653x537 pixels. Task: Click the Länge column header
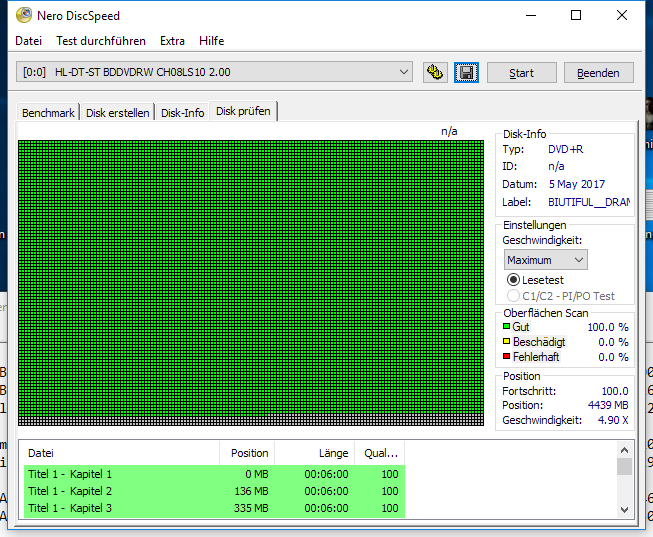[x=314, y=453]
